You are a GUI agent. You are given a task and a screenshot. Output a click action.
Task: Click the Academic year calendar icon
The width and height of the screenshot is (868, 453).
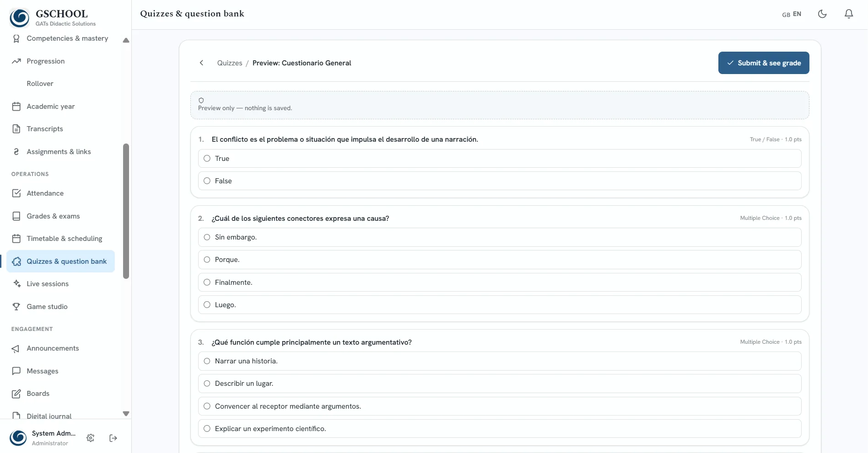(16, 107)
